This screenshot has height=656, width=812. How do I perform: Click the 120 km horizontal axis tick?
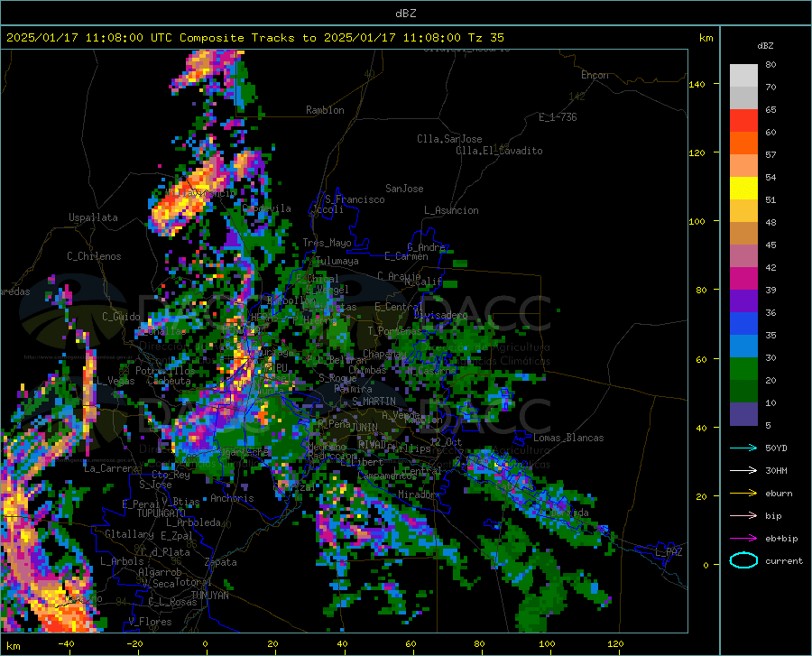[615, 643]
